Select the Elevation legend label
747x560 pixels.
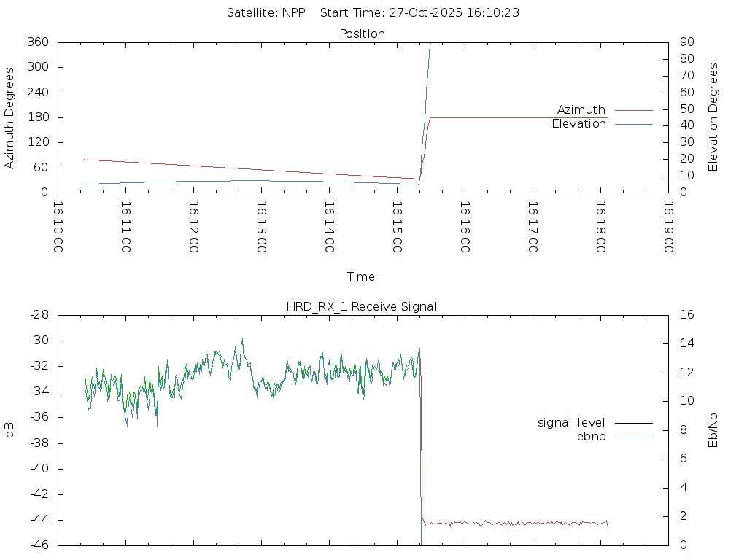(x=578, y=124)
